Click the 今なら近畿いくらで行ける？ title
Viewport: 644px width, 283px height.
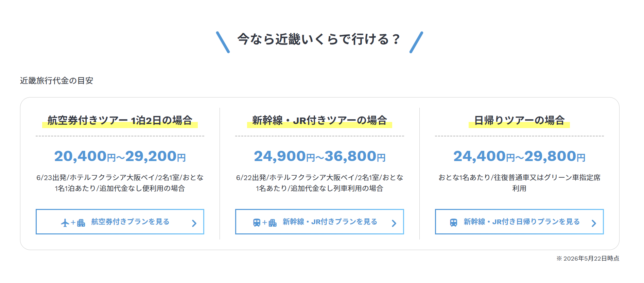point(319,39)
